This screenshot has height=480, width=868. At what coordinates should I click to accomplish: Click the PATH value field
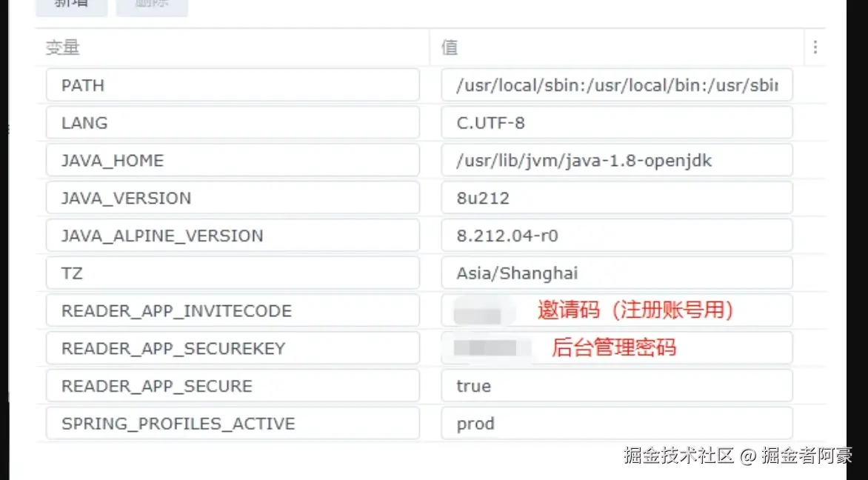pos(616,85)
